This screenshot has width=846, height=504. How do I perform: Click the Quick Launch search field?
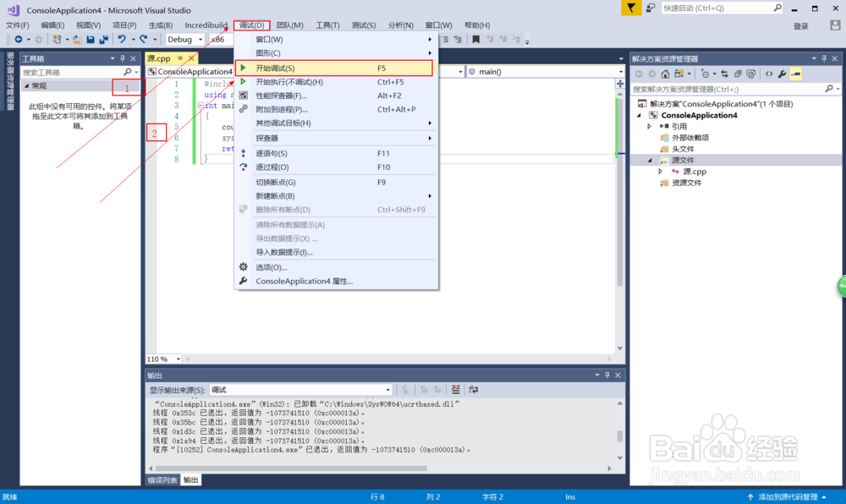tap(717, 8)
